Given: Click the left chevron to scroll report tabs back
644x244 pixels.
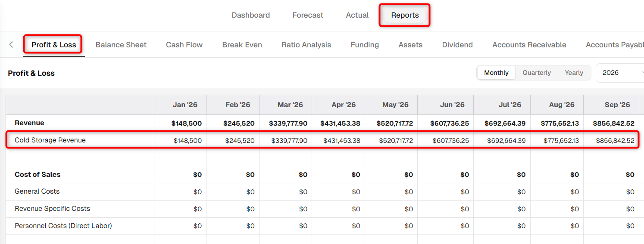Looking at the screenshot, I should point(11,45).
